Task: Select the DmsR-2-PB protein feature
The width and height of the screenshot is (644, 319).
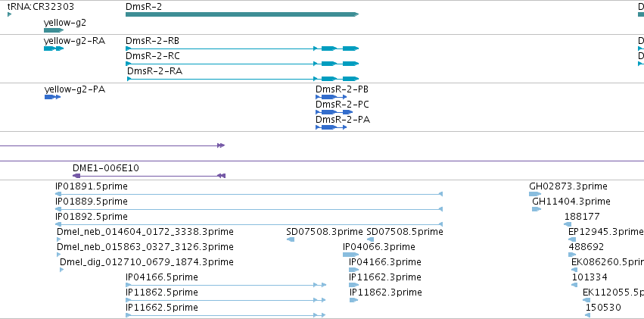Action: pos(331,97)
